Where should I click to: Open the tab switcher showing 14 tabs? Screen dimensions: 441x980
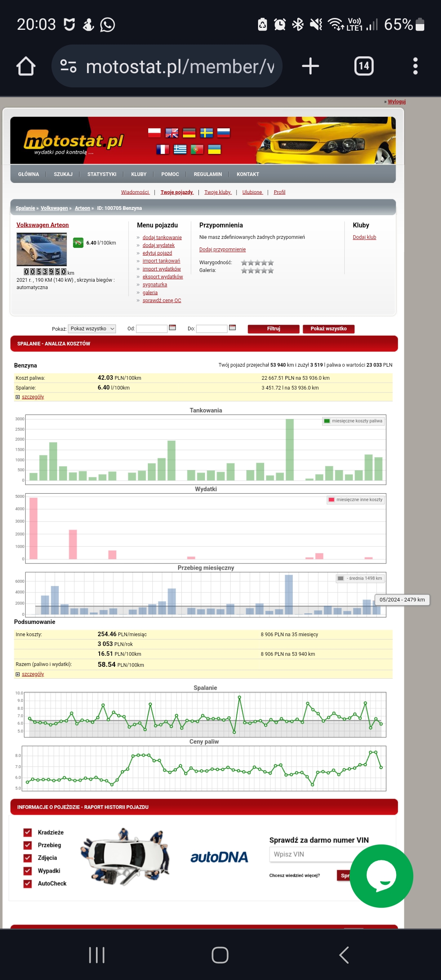coord(363,66)
